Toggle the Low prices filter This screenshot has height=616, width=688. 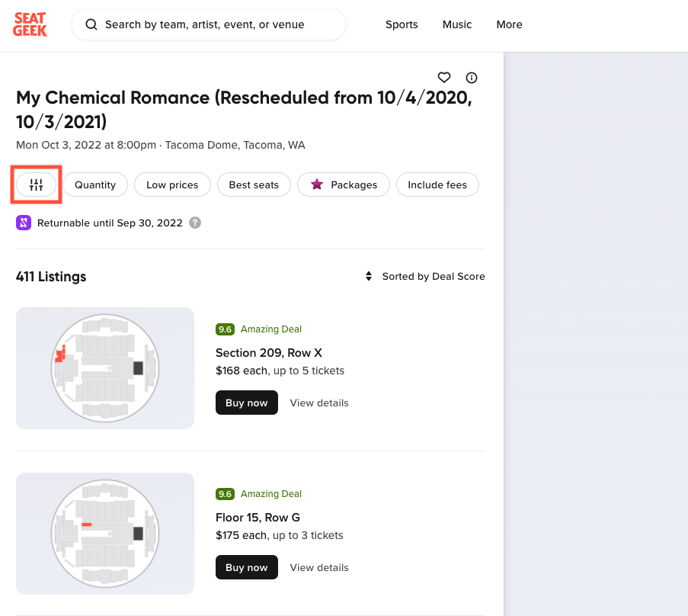172,184
